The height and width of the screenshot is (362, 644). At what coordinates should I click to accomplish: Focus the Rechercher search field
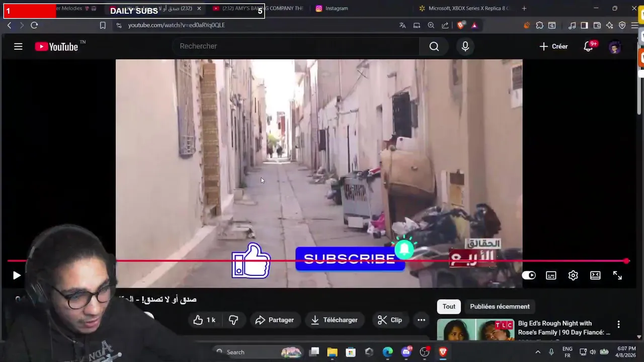click(x=297, y=46)
